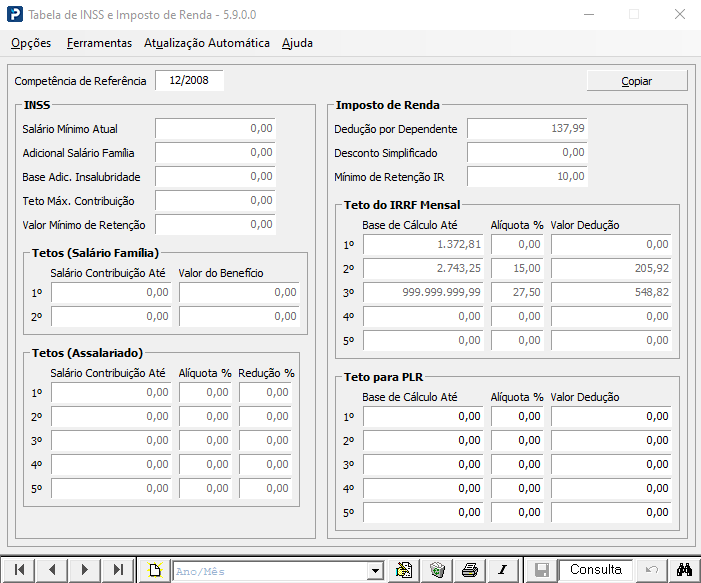Click the undo arrow icon
This screenshot has width=701, height=583.
[x=652, y=570]
